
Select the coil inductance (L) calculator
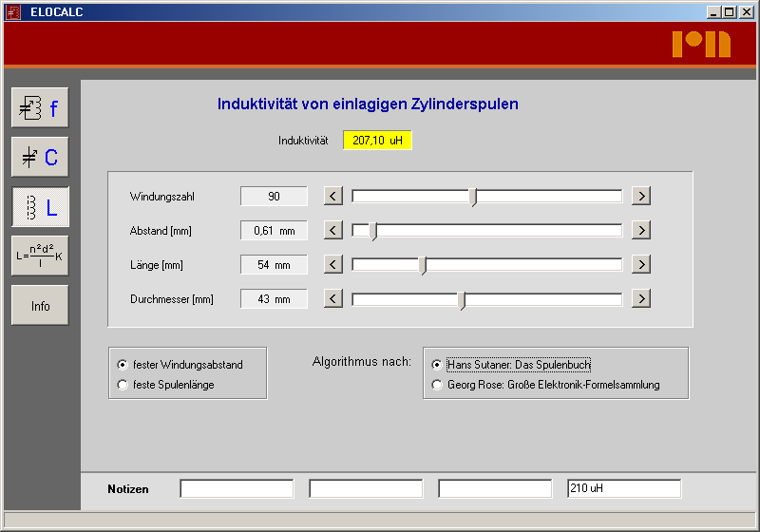pyautogui.click(x=40, y=207)
